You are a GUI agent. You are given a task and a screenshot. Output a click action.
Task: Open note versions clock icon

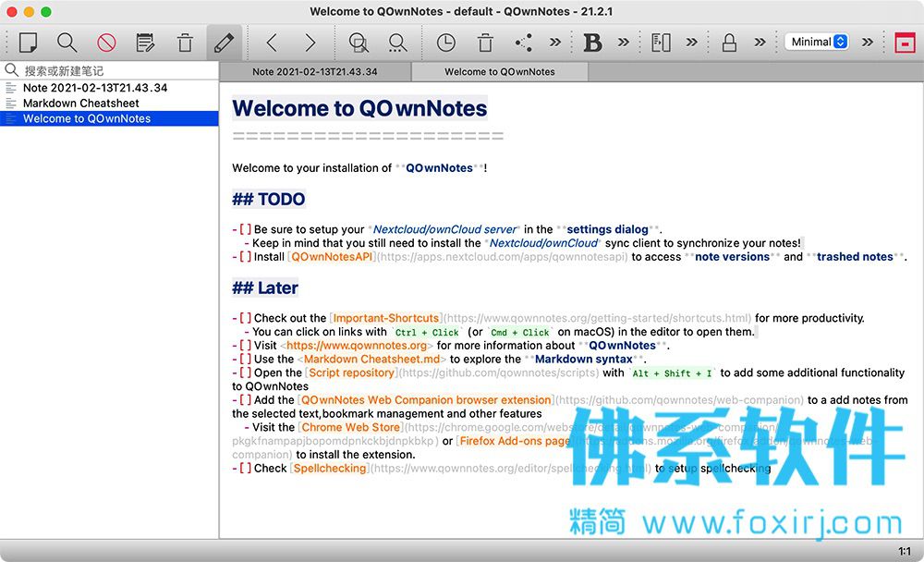point(446,43)
